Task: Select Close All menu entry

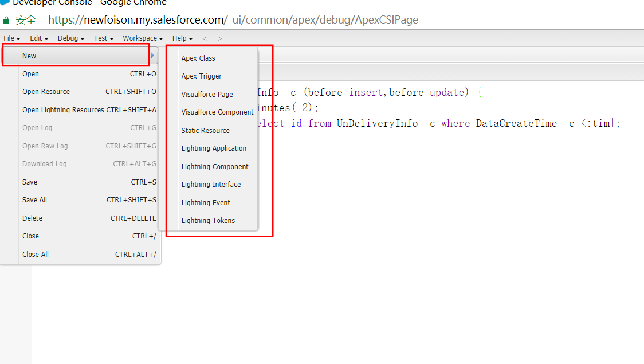Action: 80,255
